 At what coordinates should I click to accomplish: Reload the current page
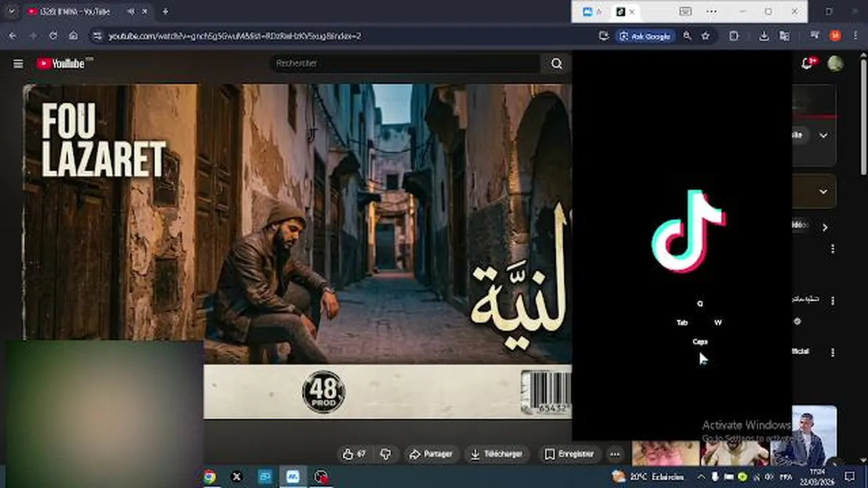pyautogui.click(x=53, y=36)
